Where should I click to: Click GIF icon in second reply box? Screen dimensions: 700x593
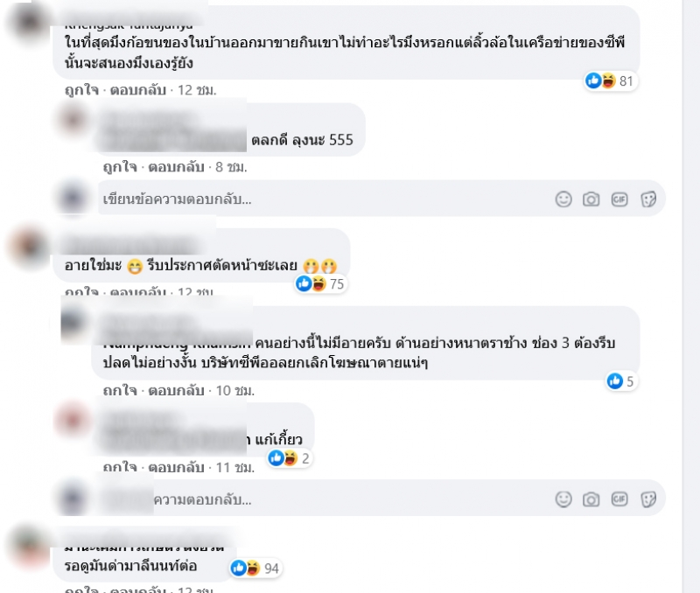(x=619, y=499)
